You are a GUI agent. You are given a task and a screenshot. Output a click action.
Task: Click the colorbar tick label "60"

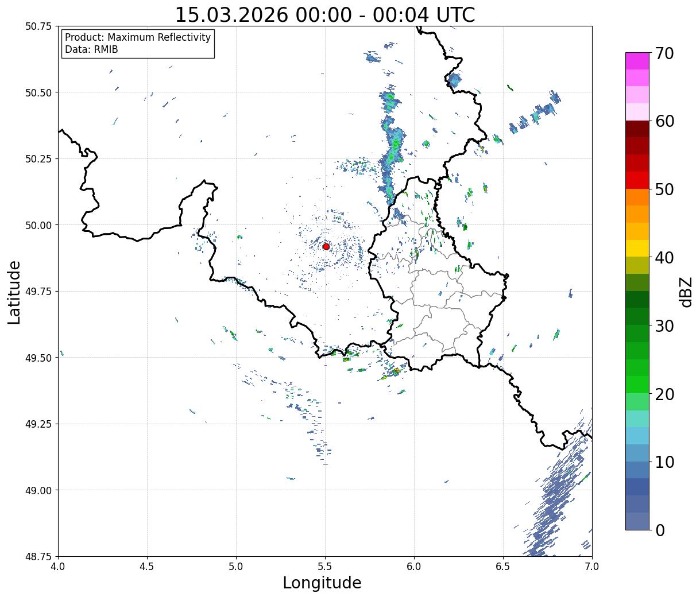point(664,121)
